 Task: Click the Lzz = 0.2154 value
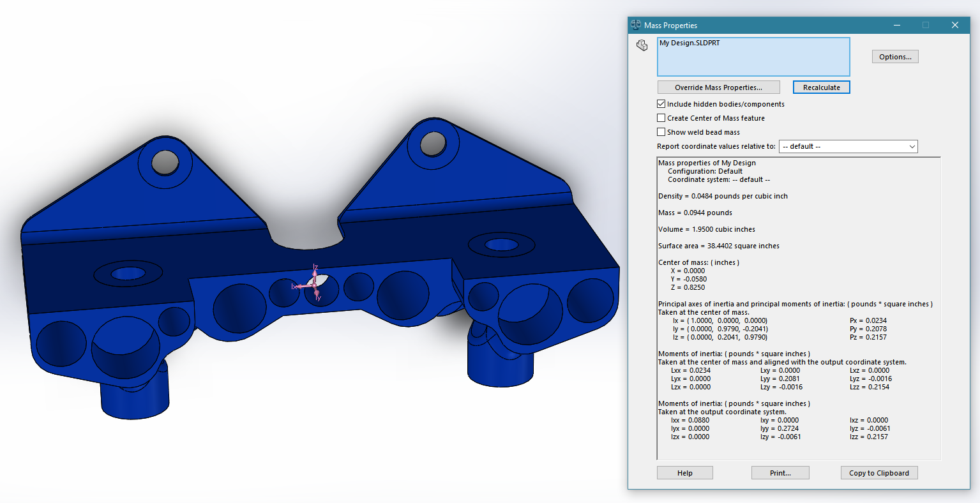(x=870, y=387)
